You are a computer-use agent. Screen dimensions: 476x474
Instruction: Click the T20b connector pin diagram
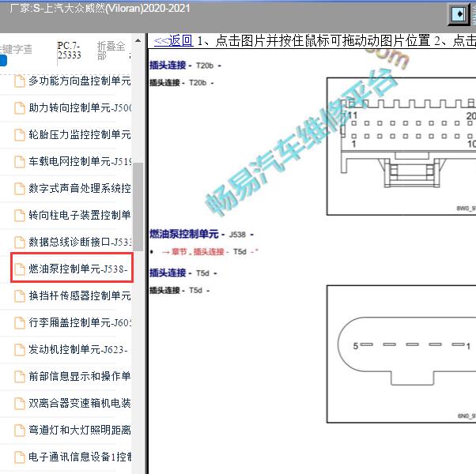pos(402,146)
